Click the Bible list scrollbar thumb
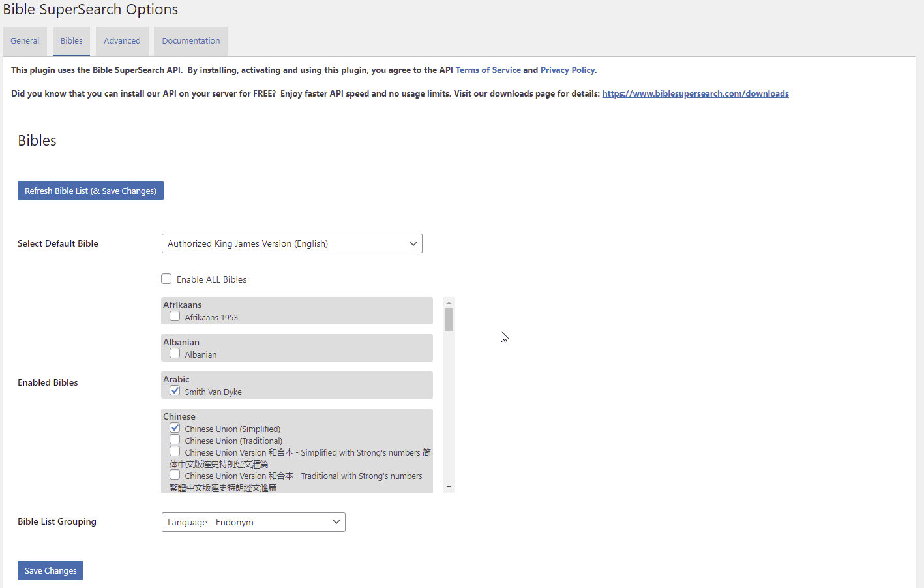This screenshot has width=924, height=588. point(449,320)
